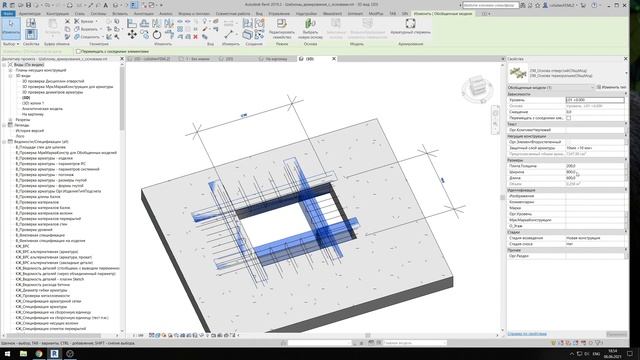Open the Конструкция ribbon tab
Screen dimensions: 640x360
tap(58, 13)
